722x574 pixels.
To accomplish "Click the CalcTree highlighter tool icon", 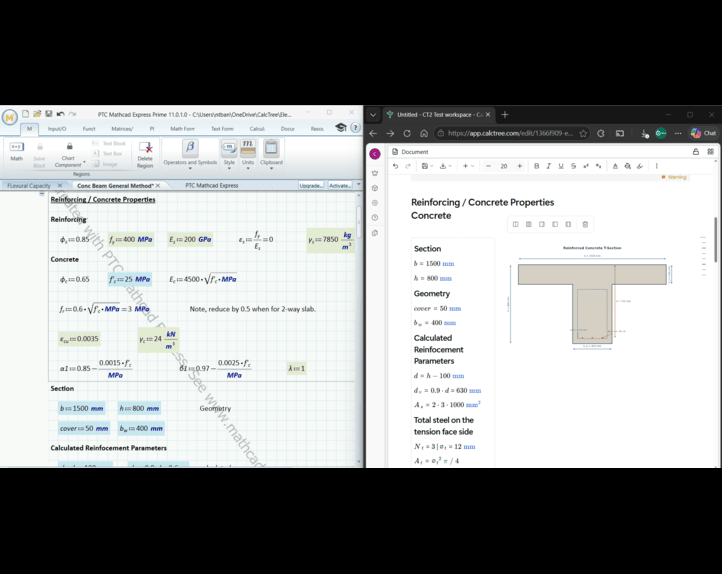I will [x=640, y=166].
